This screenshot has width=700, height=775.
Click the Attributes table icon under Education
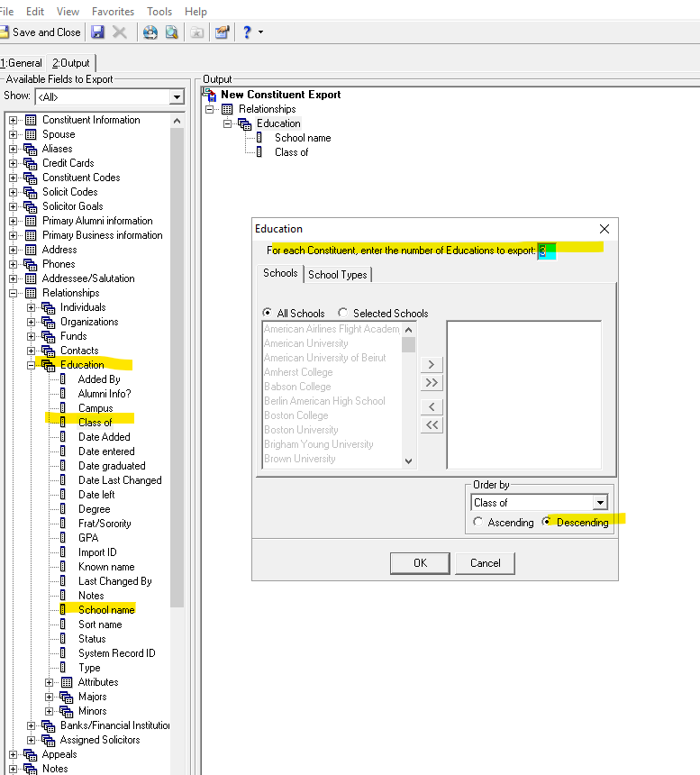click(x=67, y=682)
